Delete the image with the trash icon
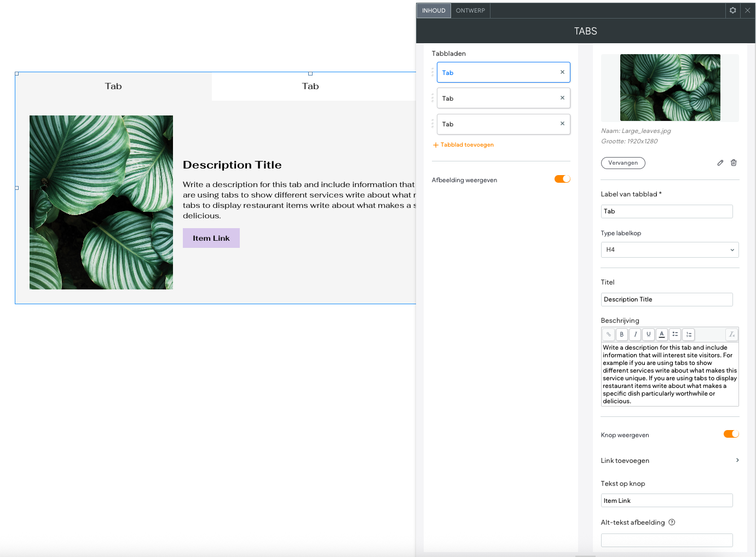 [x=734, y=163]
